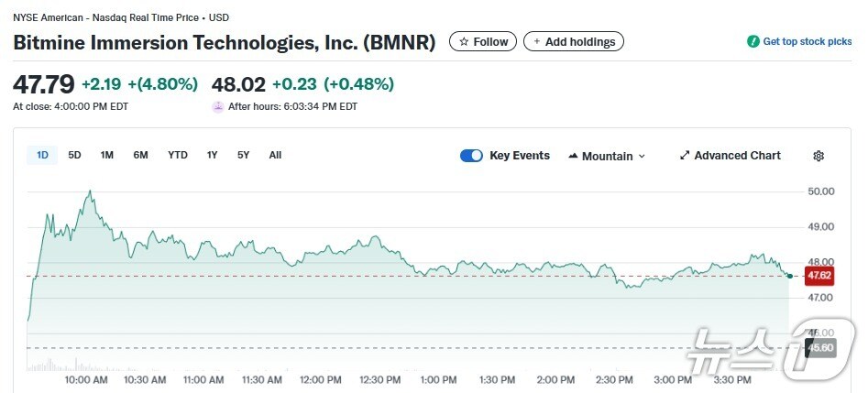
Task: View the YTD chart range
Action: point(178,155)
